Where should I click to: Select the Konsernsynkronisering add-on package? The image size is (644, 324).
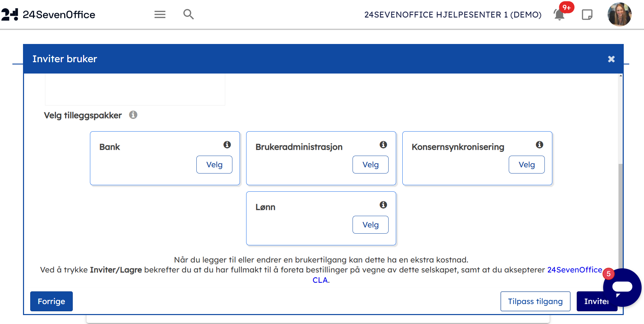click(x=527, y=165)
